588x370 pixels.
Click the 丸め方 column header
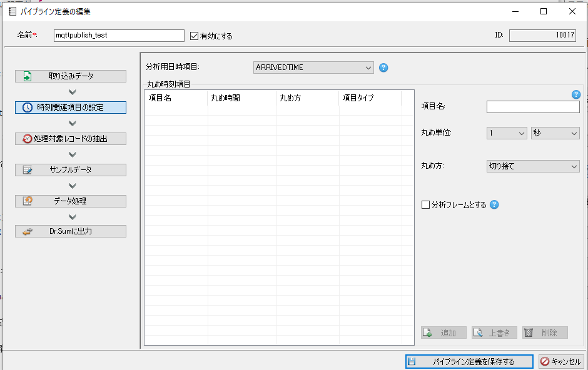click(308, 98)
